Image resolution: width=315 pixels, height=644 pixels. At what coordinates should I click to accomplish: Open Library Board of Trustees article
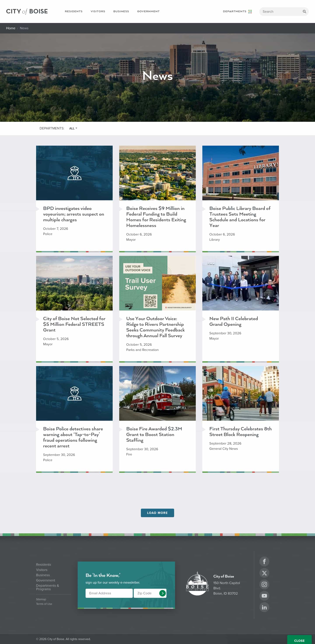pos(240,217)
